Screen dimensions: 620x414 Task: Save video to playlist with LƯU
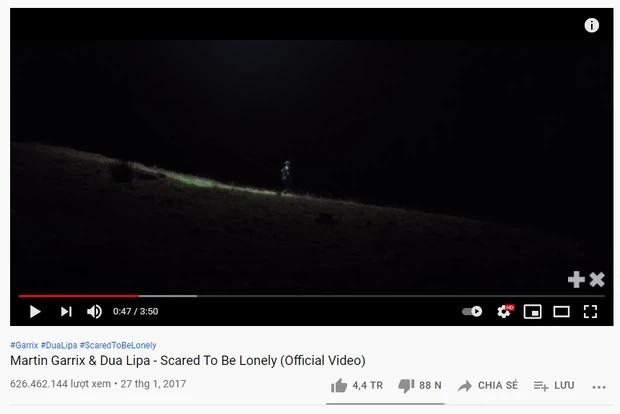click(554, 386)
